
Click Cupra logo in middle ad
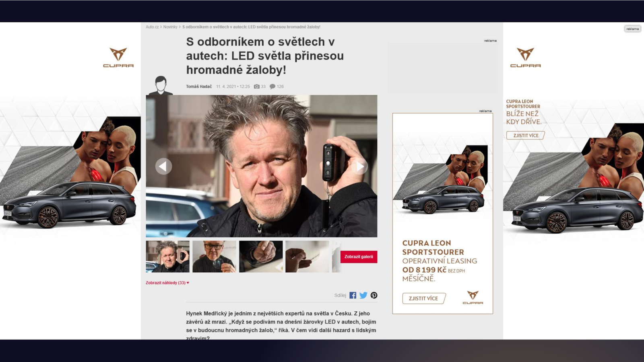pyautogui.click(x=473, y=298)
